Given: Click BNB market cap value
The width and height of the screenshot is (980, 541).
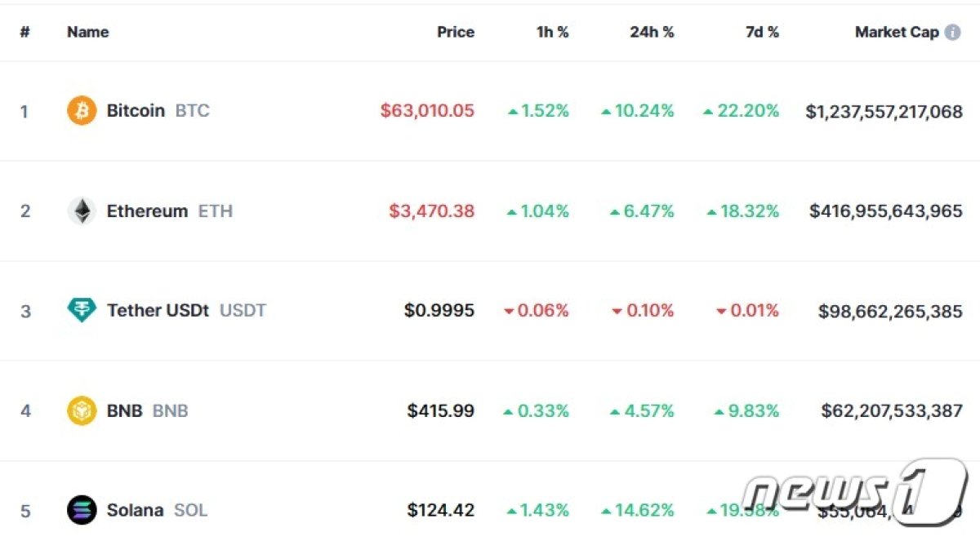Looking at the screenshot, I should pos(892,410).
